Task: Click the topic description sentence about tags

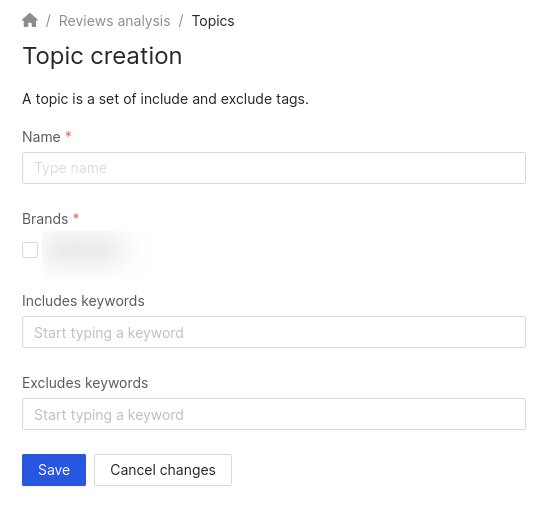Action: (x=165, y=99)
